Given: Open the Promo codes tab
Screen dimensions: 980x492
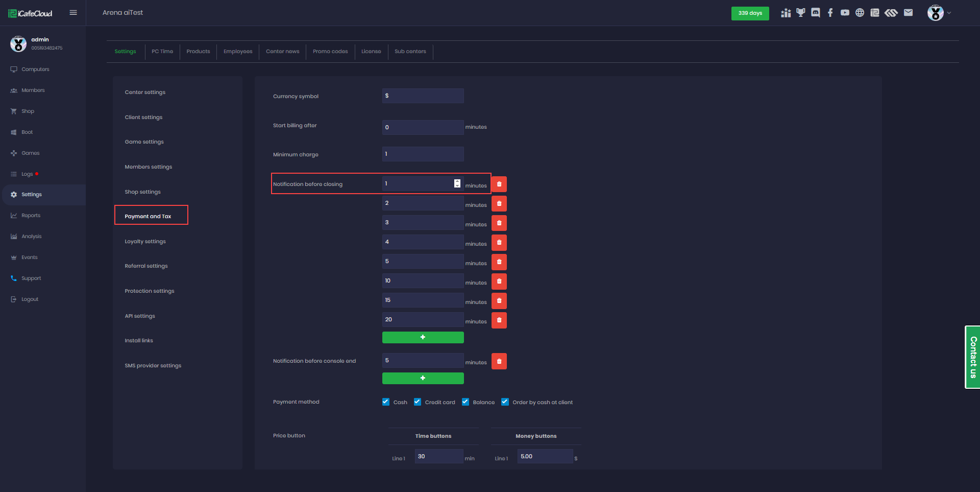Looking at the screenshot, I should coord(330,52).
